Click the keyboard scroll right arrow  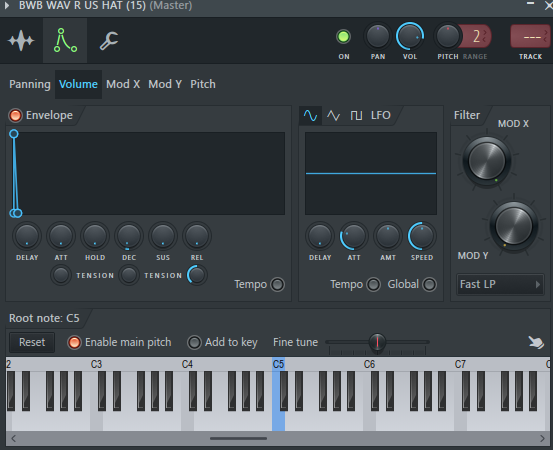point(542,439)
